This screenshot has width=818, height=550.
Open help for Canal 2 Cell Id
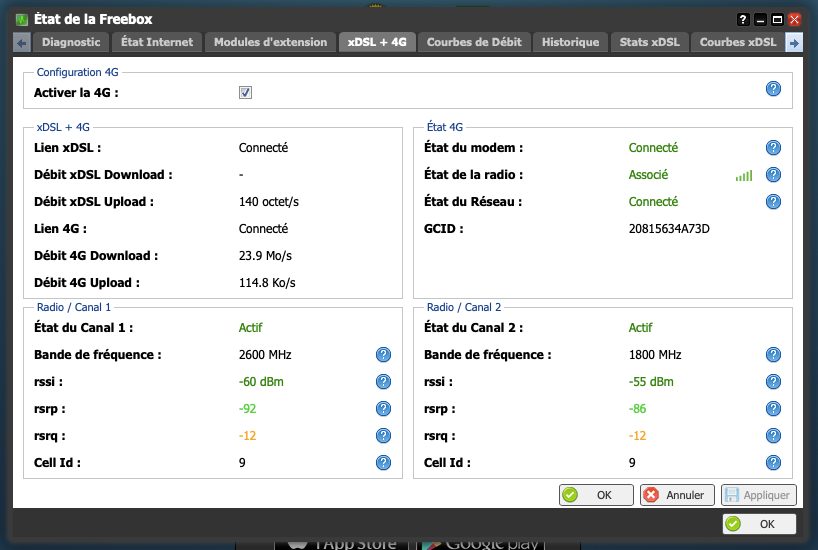773,463
